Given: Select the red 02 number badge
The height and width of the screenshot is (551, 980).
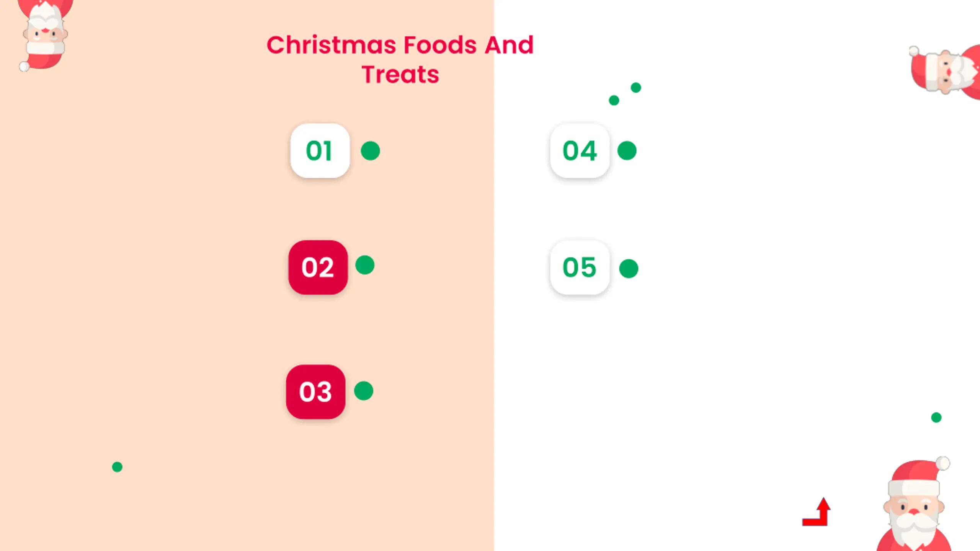Looking at the screenshot, I should (x=318, y=267).
